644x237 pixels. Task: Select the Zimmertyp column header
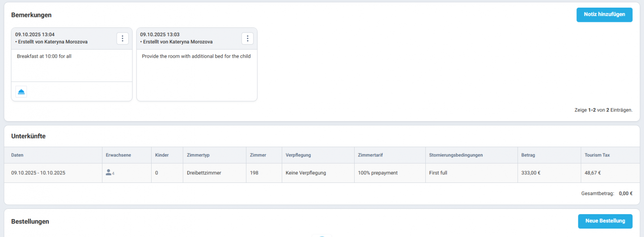198,155
